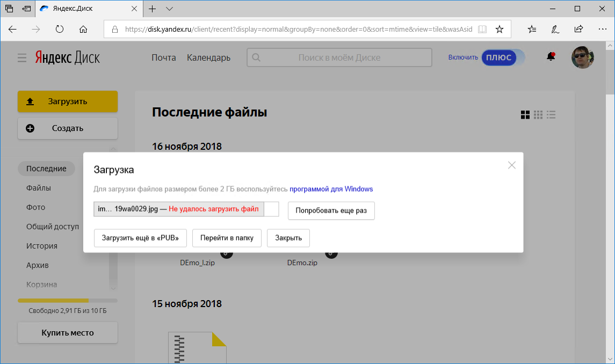Open the Почта menu item
Viewport: 615px width, 364px height.
(x=163, y=57)
